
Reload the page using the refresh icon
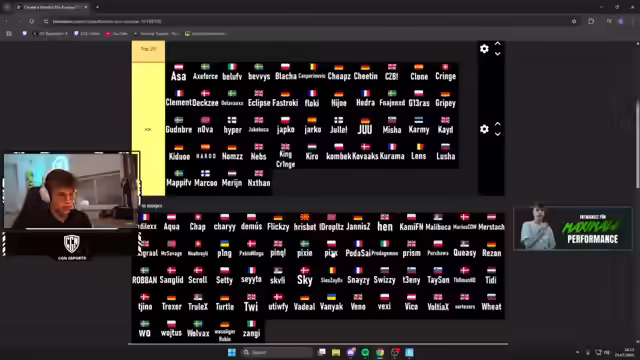click(32, 21)
